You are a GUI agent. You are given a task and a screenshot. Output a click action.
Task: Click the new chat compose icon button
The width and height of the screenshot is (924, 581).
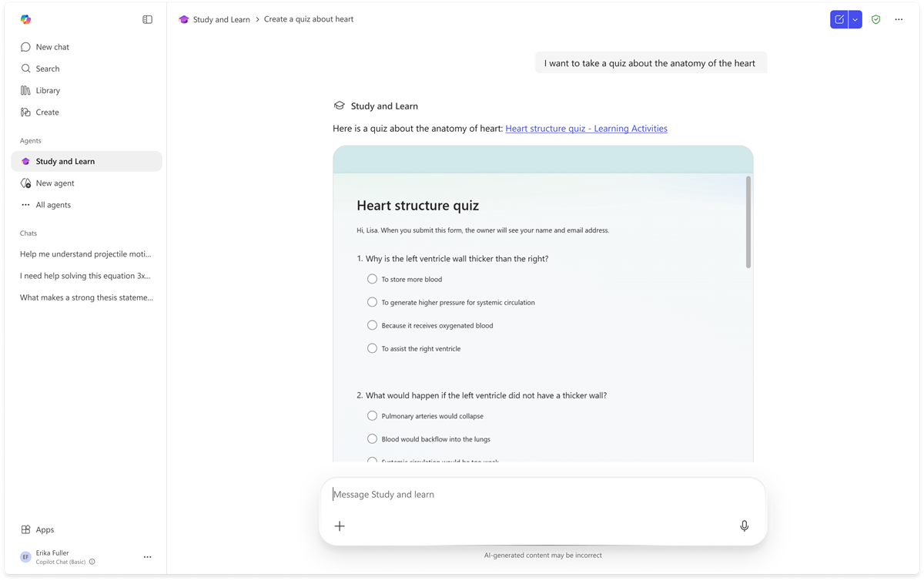[839, 19]
